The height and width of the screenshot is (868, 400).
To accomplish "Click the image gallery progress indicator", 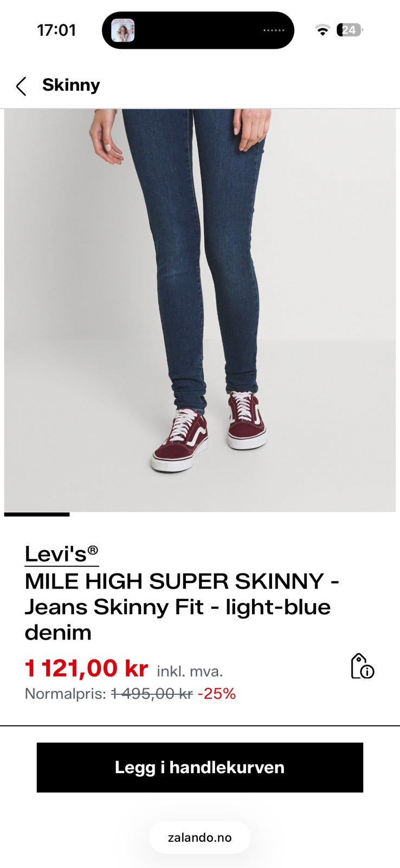I will (37, 514).
